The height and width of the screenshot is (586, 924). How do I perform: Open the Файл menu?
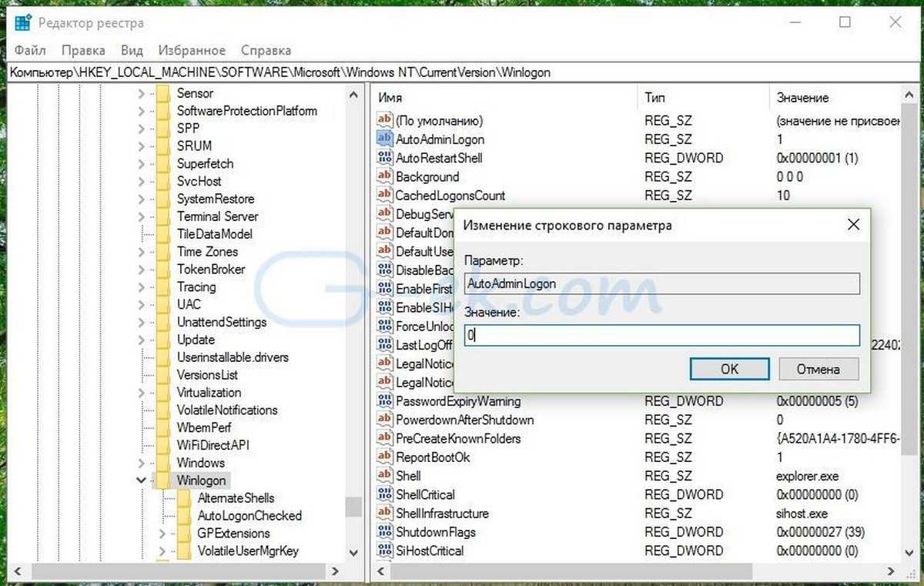coord(30,51)
